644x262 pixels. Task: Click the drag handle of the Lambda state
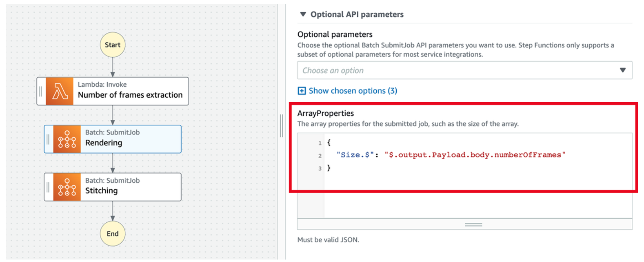(x=40, y=91)
